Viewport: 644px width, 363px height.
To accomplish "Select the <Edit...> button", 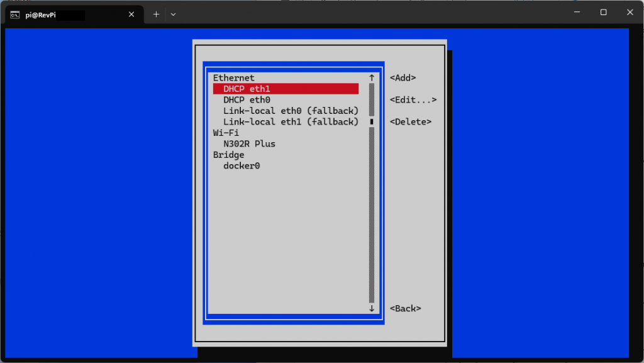I will 413,100.
